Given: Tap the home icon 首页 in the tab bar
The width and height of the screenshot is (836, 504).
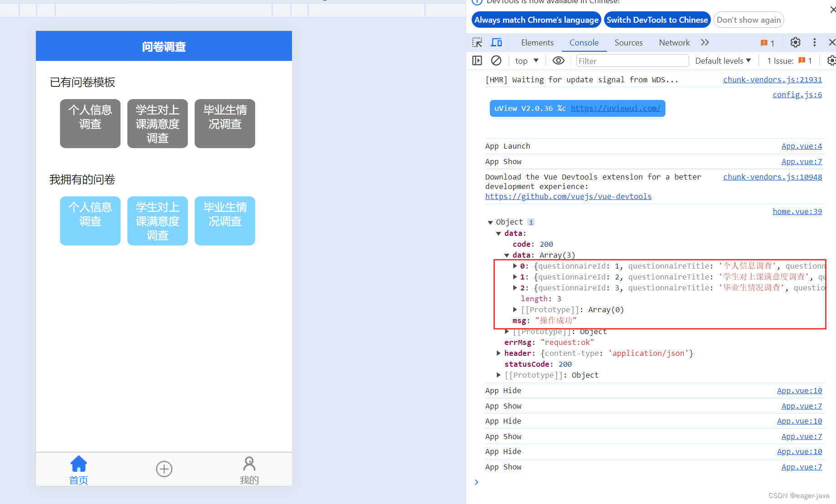Looking at the screenshot, I should (79, 470).
